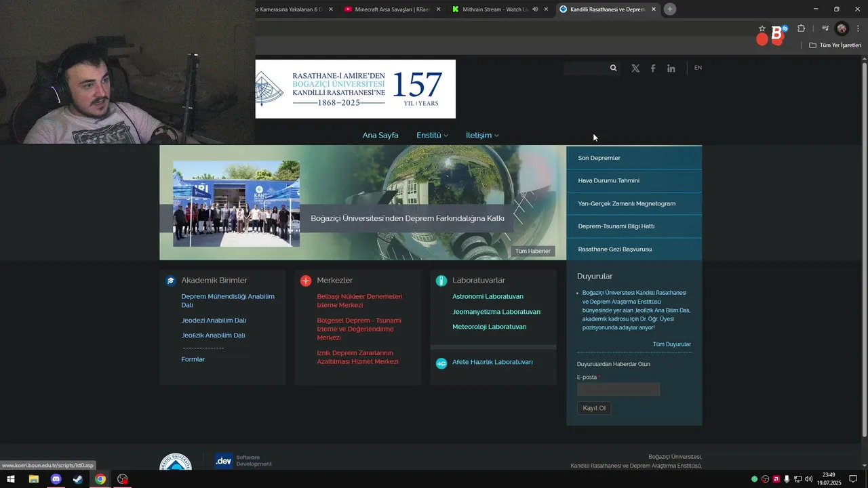Open the Son Depremler menu item
Viewport: 868px width, 488px height.
click(634, 158)
